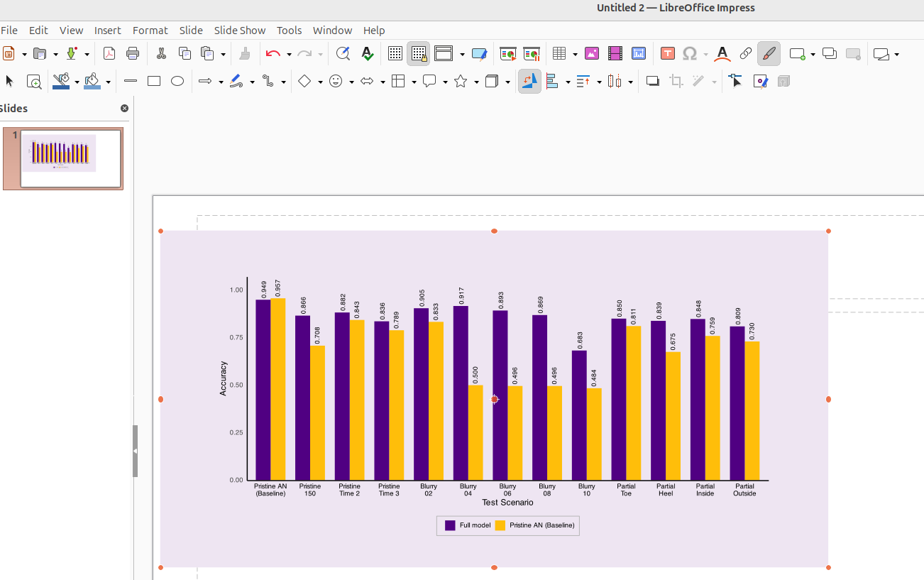The width and height of the screenshot is (924, 580).
Task: Insert an image
Action: pos(592,53)
